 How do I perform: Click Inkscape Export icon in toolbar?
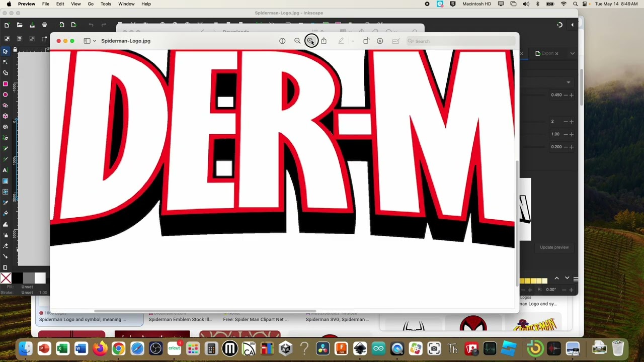(73, 25)
